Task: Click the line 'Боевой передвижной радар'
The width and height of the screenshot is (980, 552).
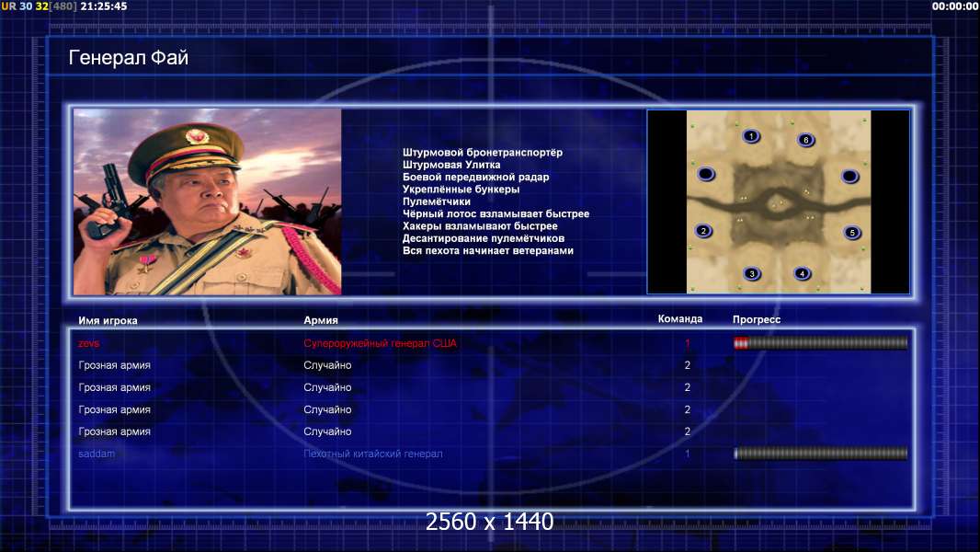Action: (475, 177)
